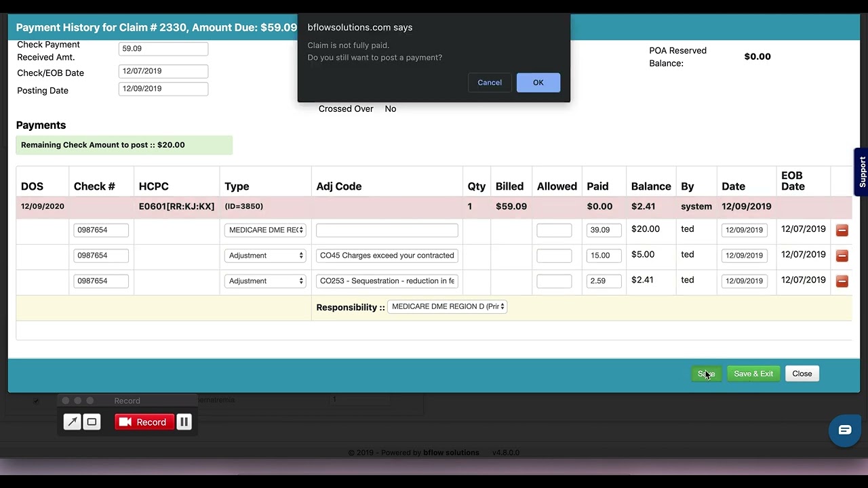Click the Balance column header
The height and width of the screenshot is (488, 868).
tap(651, 186)
